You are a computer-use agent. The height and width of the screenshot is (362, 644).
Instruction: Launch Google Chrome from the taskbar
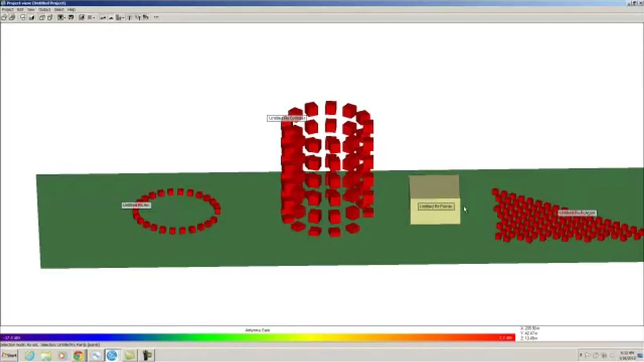[79, 355]
